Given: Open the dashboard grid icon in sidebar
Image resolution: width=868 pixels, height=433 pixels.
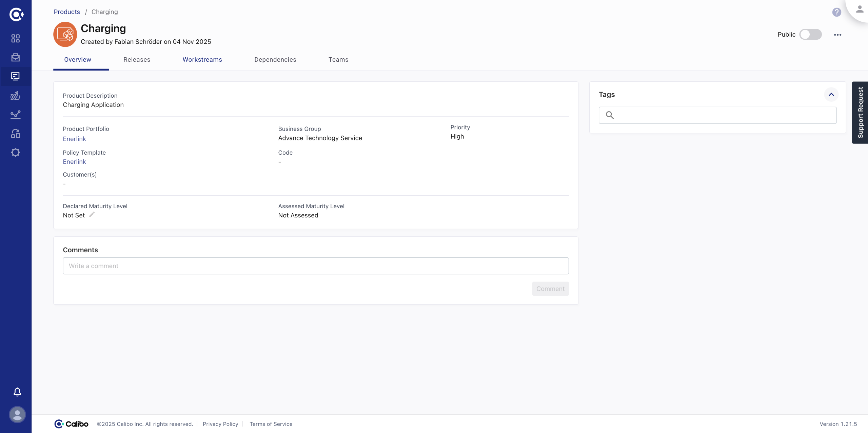Looking at the screenshot, I should pyautogui.click(x=16, y=38).
